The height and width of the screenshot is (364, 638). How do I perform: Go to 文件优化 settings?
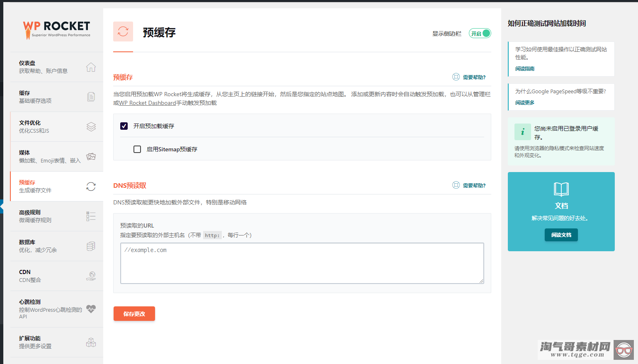coord(57,126)
